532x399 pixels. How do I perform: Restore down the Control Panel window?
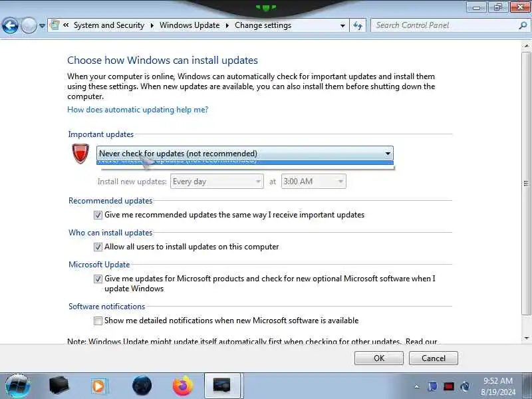coord(498,7)
